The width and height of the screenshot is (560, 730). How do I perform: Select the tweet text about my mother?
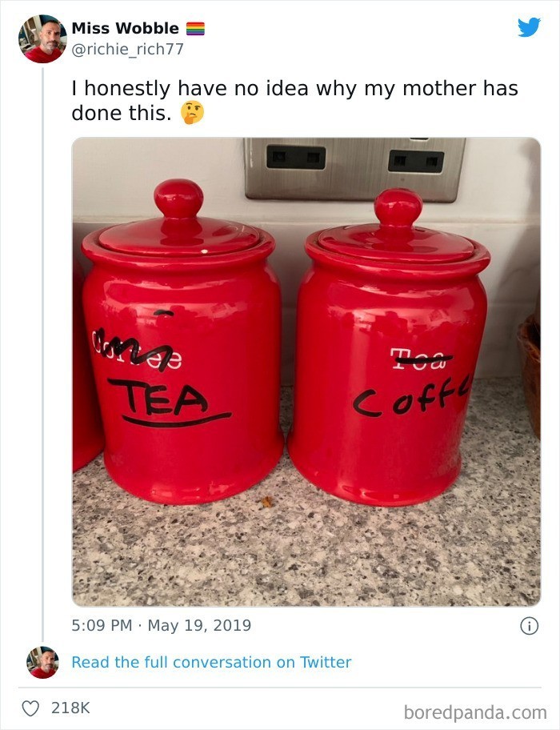point(294,101)
